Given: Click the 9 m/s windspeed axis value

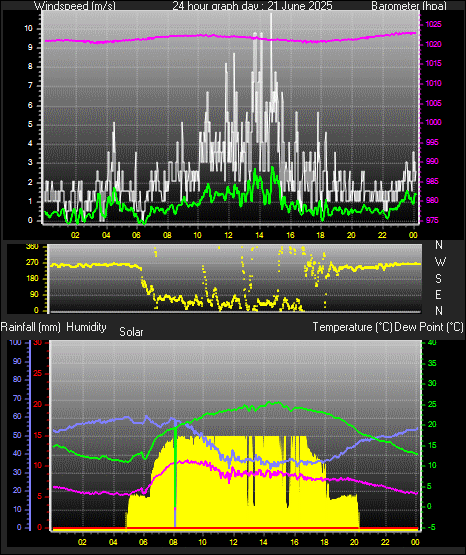Looking at the screenshot, I should point(30,47).
